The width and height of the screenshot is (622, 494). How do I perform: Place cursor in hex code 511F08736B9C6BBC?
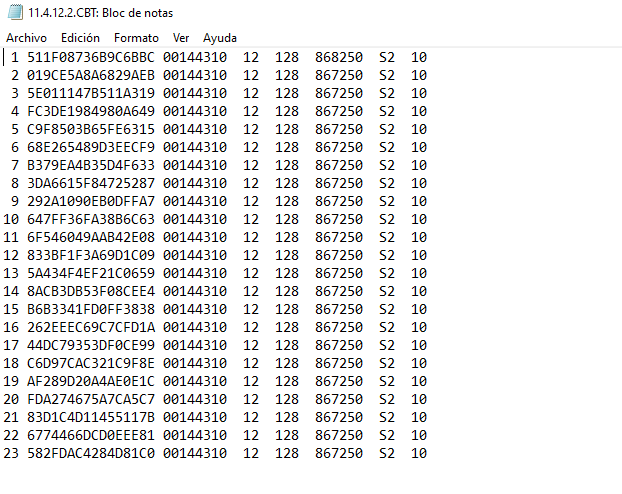91,57
